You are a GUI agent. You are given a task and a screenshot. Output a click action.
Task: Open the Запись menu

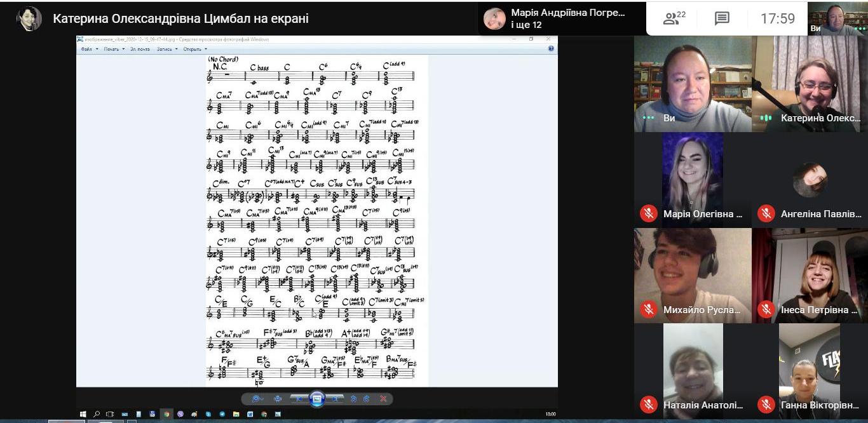point(166,49)
